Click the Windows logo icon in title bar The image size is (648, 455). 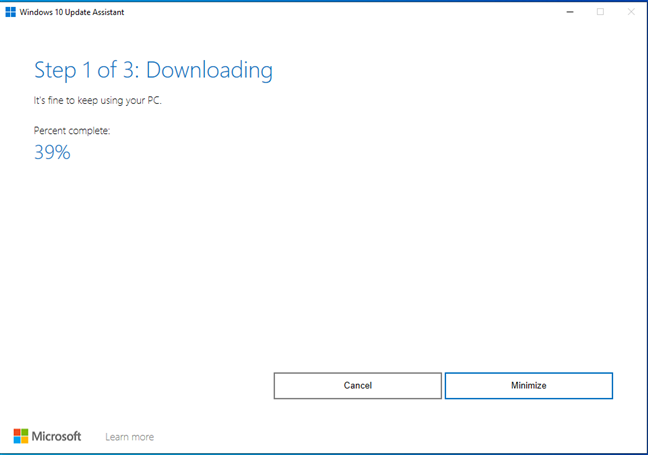(10, 12)
